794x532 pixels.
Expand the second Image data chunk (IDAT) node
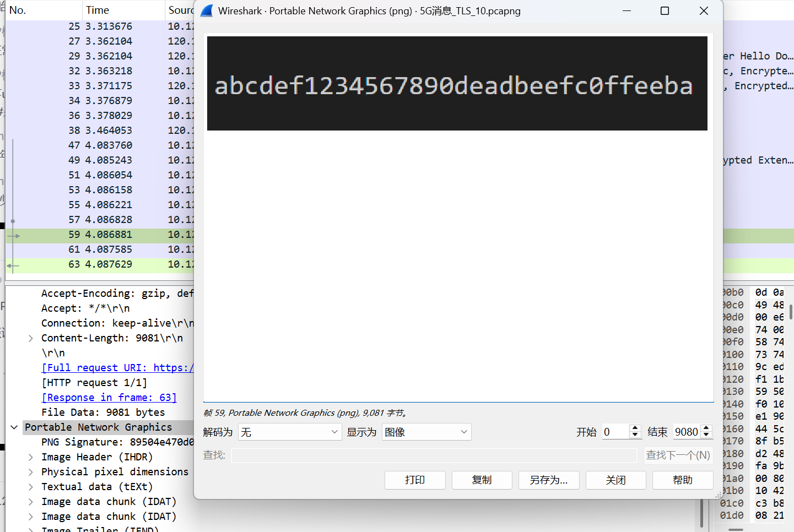tap(31, 517)
